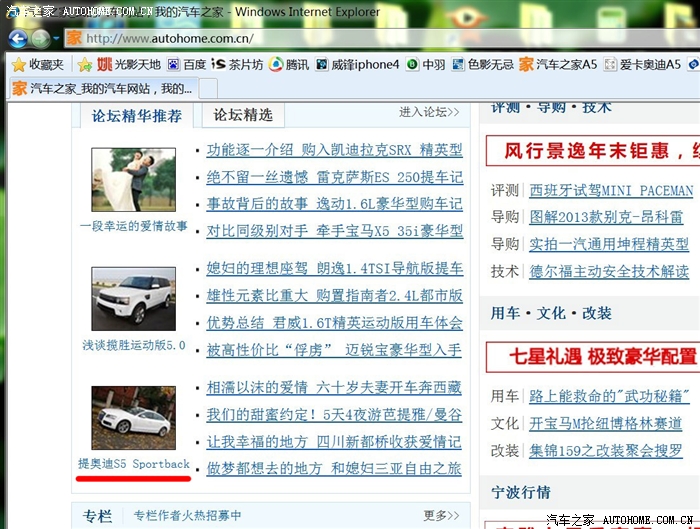Switch to 论坛精选 tab
This screenshot has height=529, width=700.
click(243, 115)
